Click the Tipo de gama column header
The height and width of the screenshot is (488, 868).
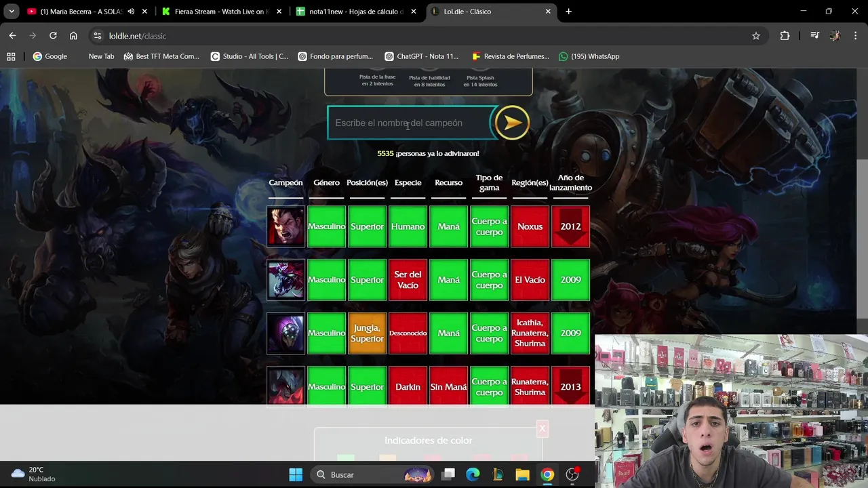click(489, 182)
